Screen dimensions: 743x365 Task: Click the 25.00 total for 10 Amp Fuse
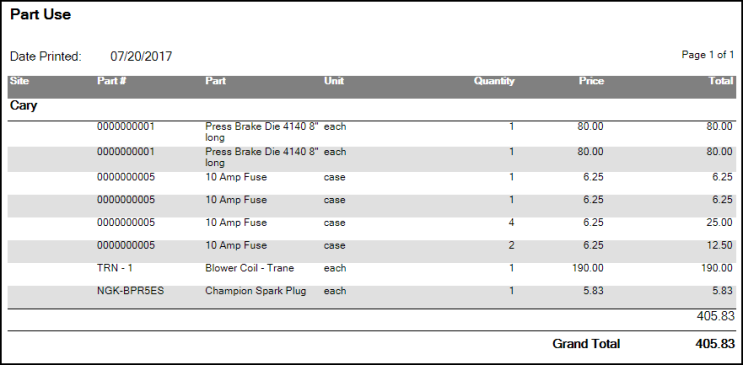coord(719,223)
